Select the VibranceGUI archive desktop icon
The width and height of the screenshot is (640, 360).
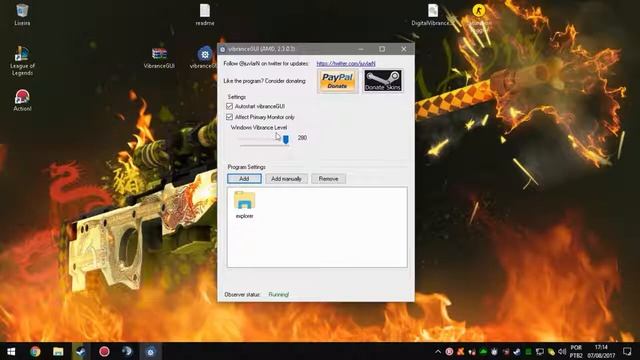(x=159, y=58)
